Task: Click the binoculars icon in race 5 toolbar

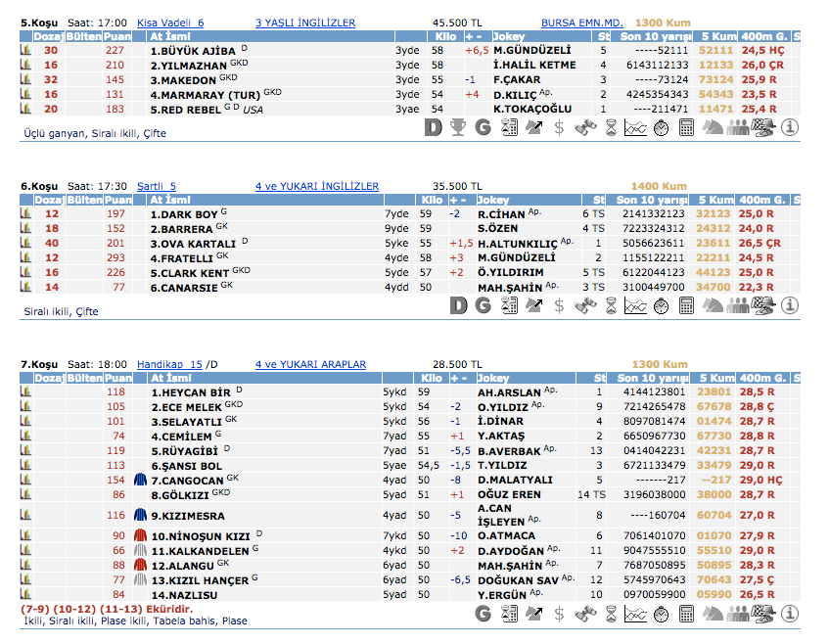Action: click(x=584, y=126)
